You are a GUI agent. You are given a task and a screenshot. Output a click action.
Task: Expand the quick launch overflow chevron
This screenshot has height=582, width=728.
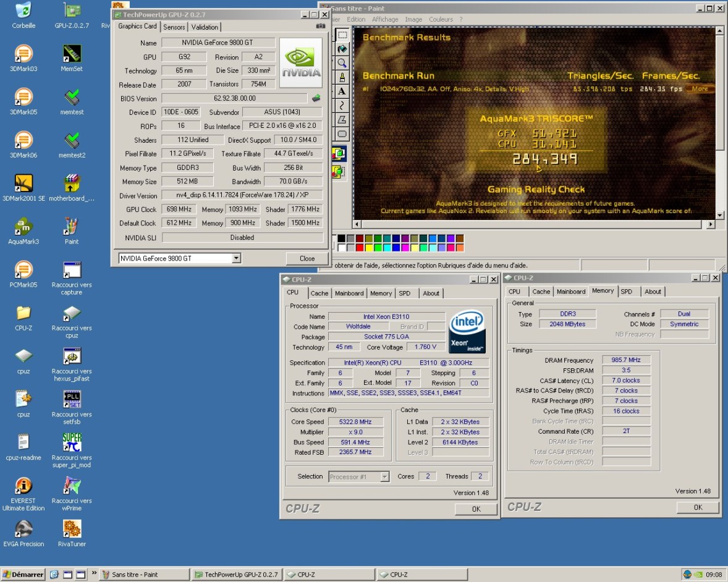(x=95, y=573)
